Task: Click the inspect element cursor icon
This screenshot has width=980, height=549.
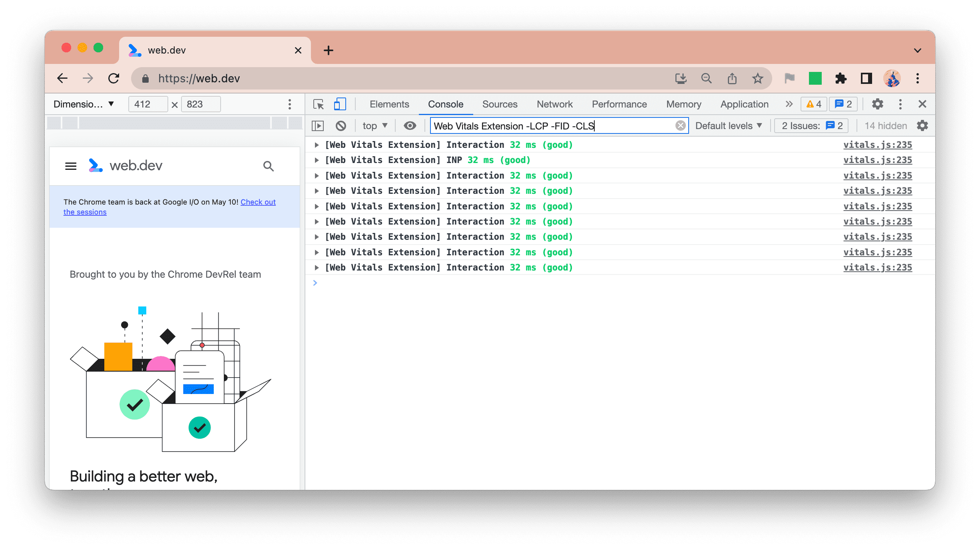Action: pyautogui.click(x=319, y=103)
